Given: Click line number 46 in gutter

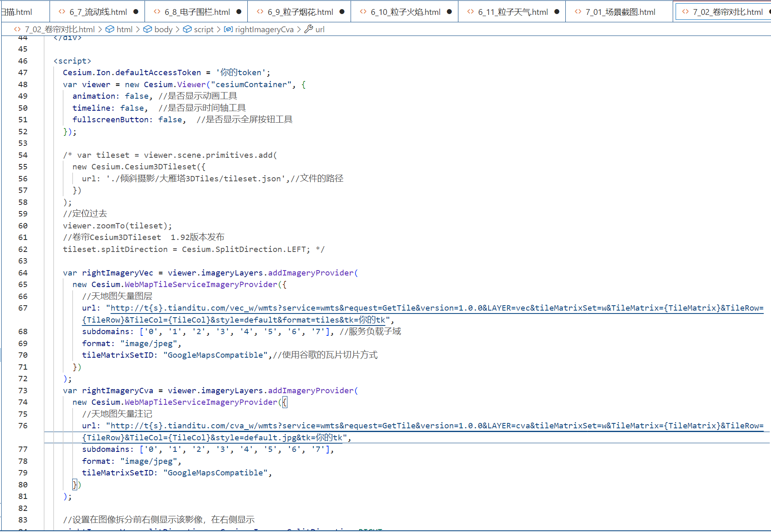Looking at the screenshot, I should 23,61.
